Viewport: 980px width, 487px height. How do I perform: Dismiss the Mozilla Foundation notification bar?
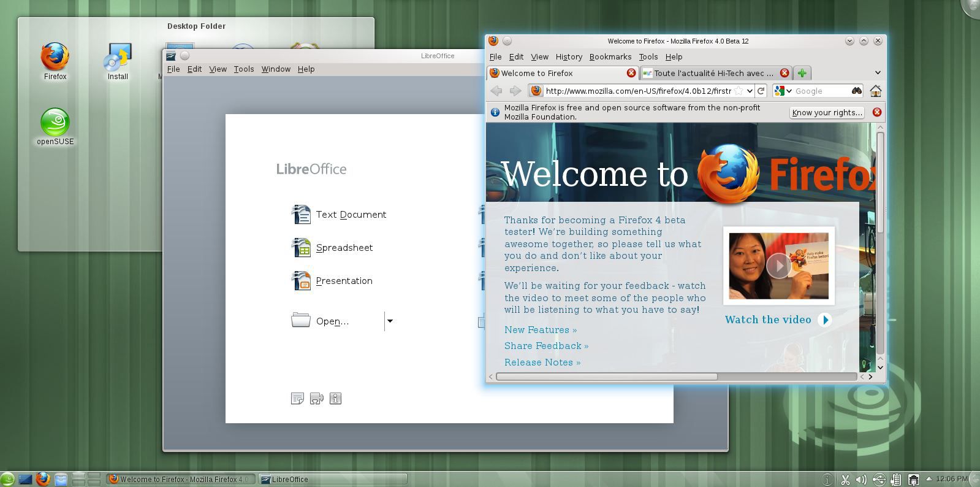click(876, 112)
